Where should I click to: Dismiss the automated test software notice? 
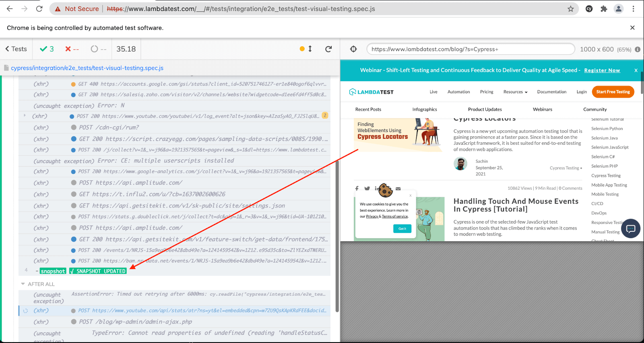(632, 28)
